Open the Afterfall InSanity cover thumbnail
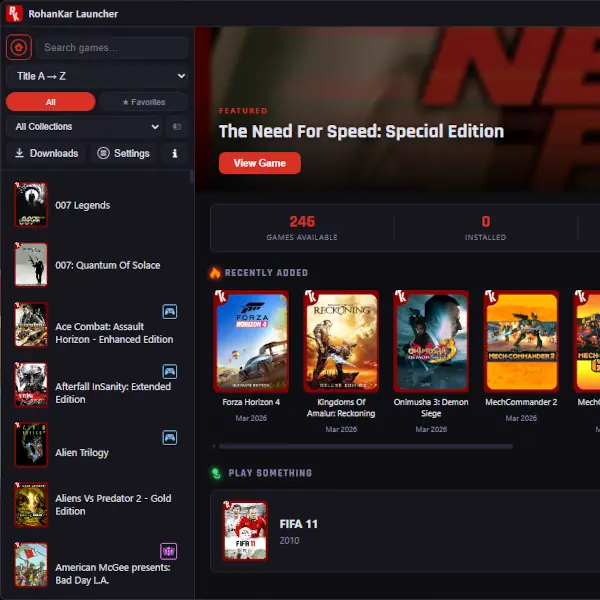 pyautogui.click(x=31, y=385)
